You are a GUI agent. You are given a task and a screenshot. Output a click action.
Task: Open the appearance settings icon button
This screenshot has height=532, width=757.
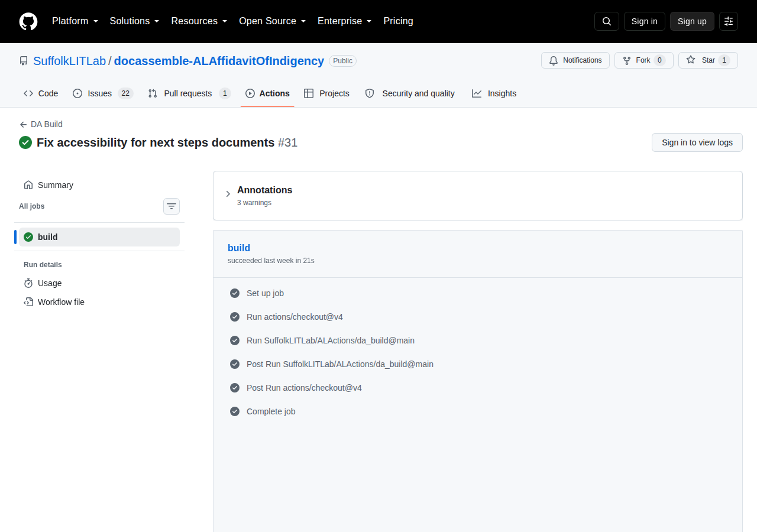(x=729, y=21)
